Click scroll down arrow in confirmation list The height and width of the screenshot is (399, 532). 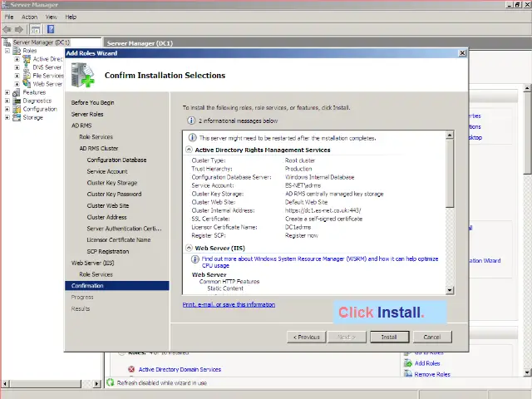pos(450,290)
